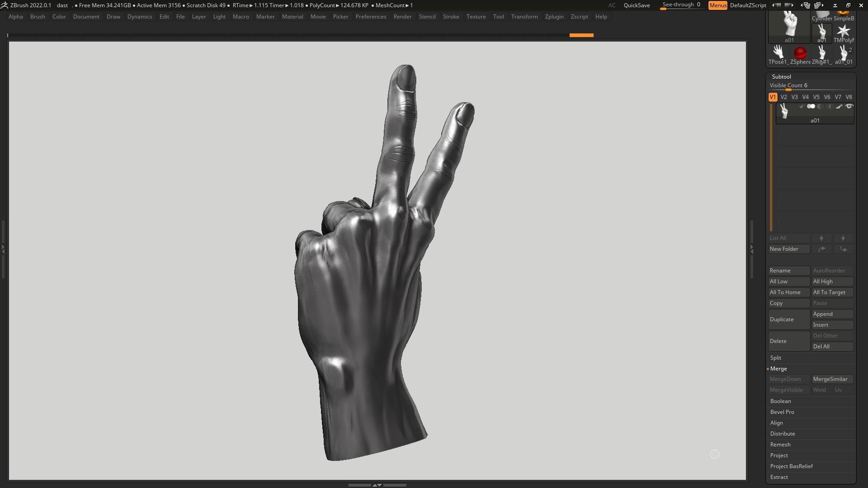Click the Duplicate subtool button
The image size is (868, 488).
[789, 319]
